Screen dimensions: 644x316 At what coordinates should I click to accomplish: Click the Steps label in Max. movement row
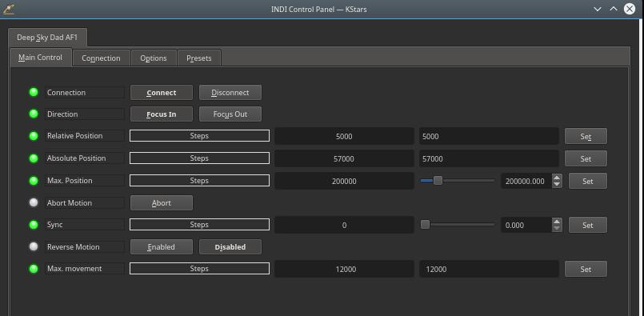[199, 268]
